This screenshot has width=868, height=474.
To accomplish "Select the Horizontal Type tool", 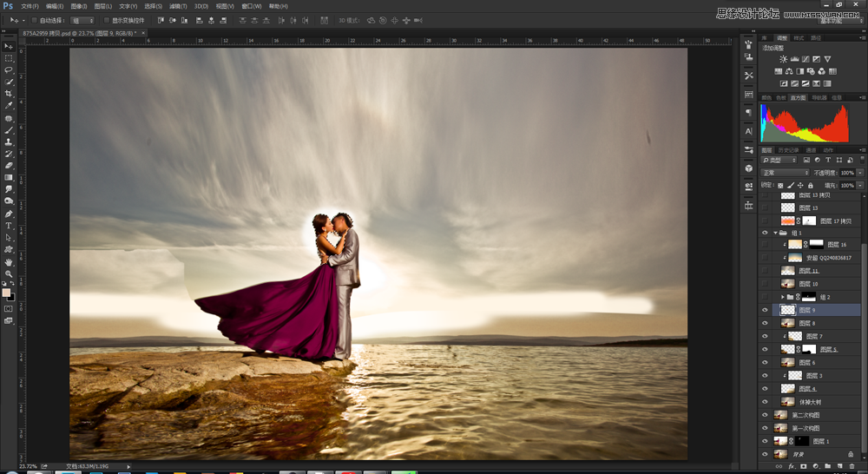I will (x=9, y=226).
